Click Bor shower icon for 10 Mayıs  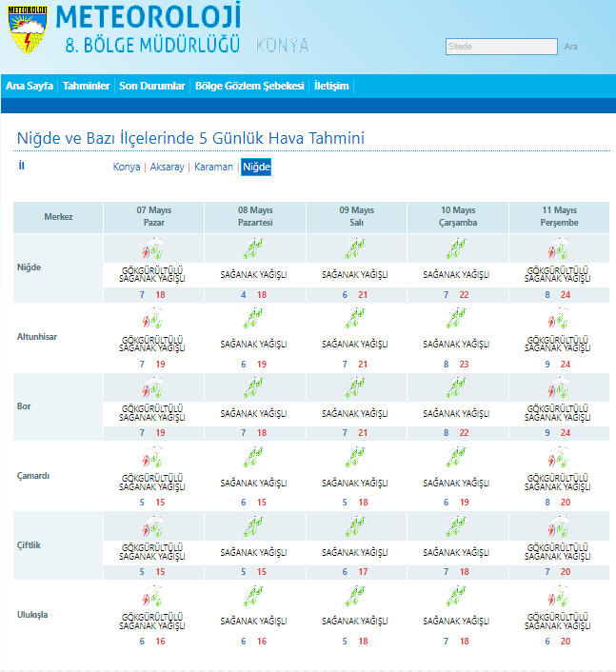(x=457, y=387)
